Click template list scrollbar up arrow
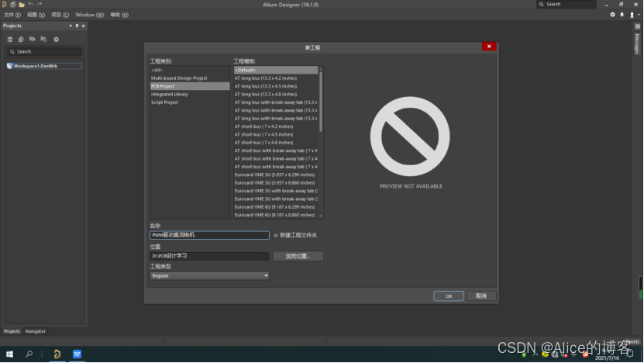644x363 pixels. click(x=321, y=69)
